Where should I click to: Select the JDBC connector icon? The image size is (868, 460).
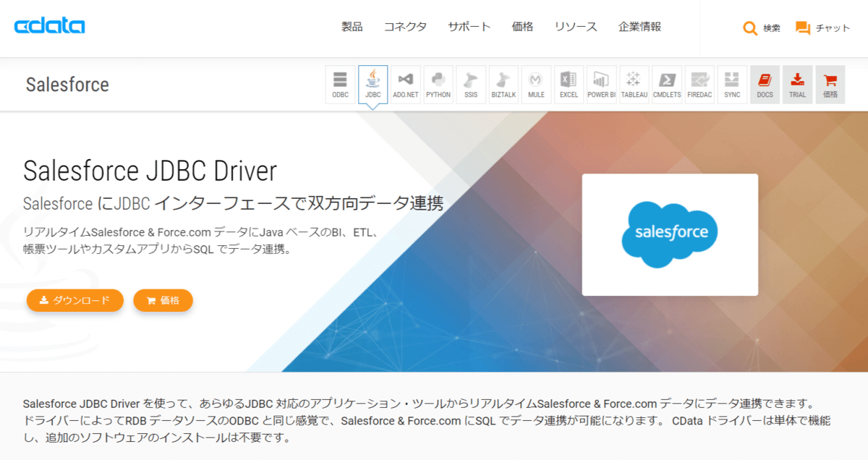tap(373, 84)
